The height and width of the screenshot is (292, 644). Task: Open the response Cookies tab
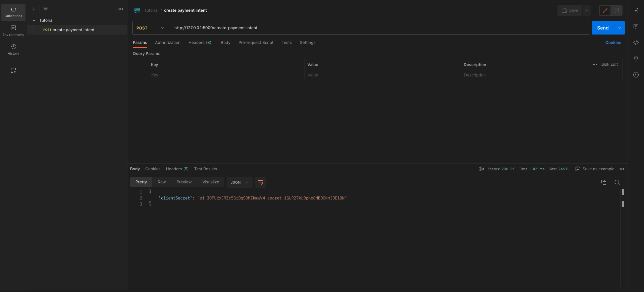153,169
